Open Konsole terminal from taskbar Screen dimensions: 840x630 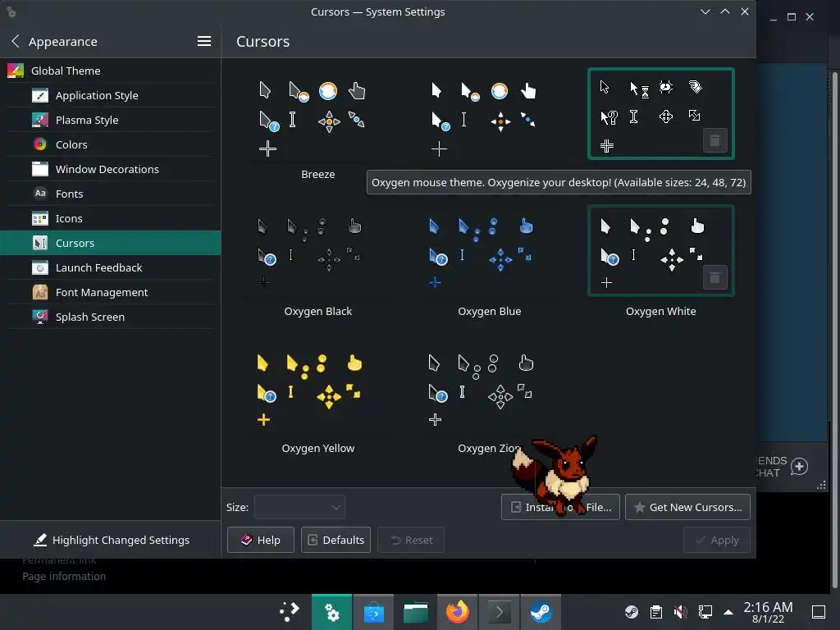499,612
